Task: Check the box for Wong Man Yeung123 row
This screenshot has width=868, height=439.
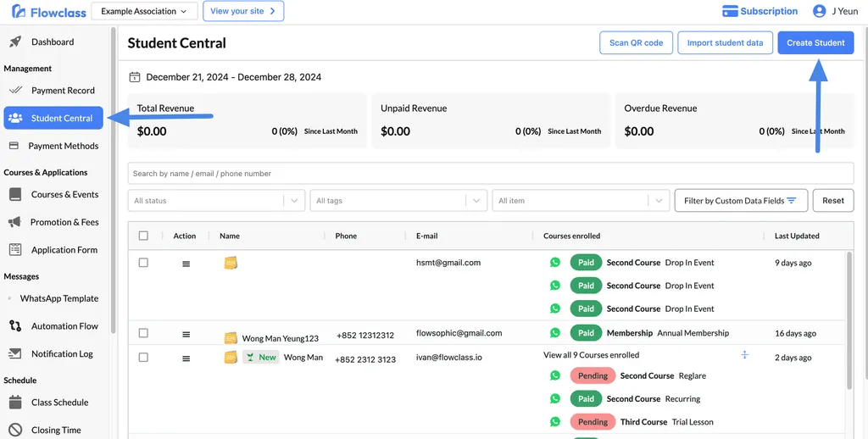Action: coord(143,333)
